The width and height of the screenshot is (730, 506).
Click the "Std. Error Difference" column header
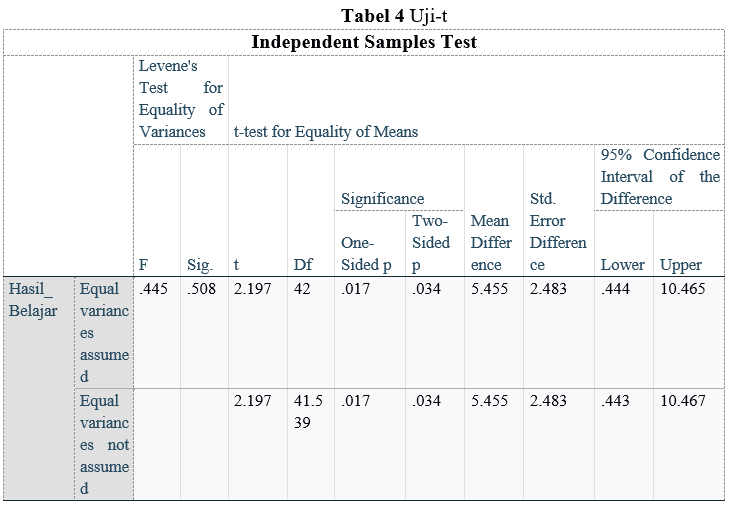557,231
